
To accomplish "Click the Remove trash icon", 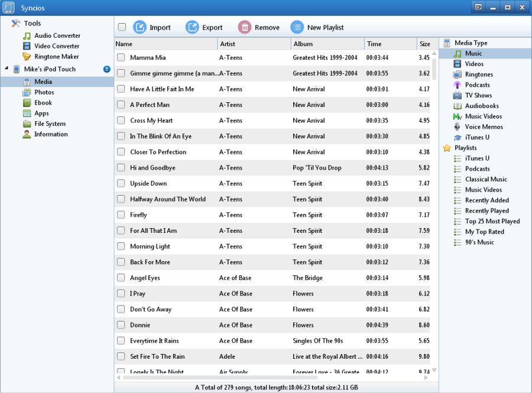I will (x=245, y=27).
